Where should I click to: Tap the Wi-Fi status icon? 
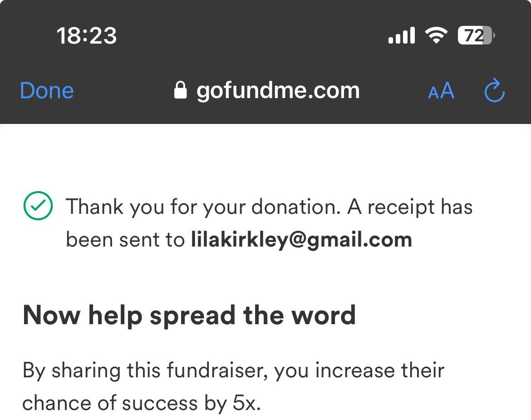[x=436, y=35]
